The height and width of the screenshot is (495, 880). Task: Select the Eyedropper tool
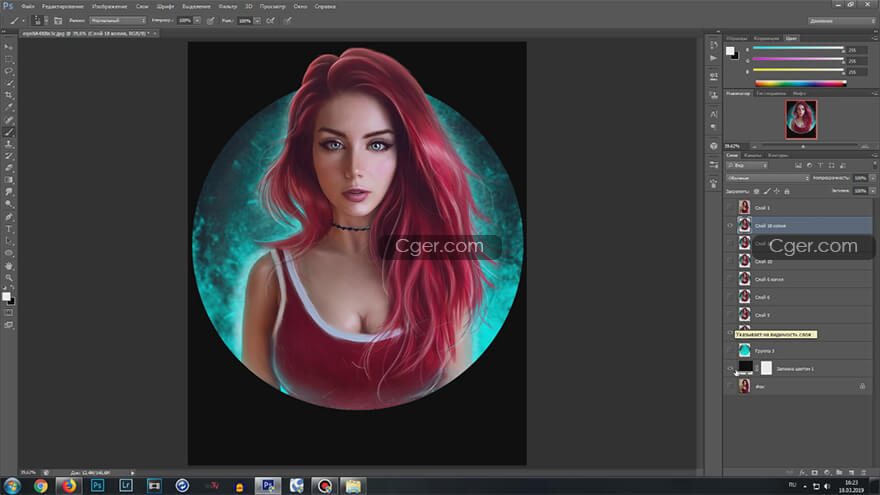pos(8,107)
